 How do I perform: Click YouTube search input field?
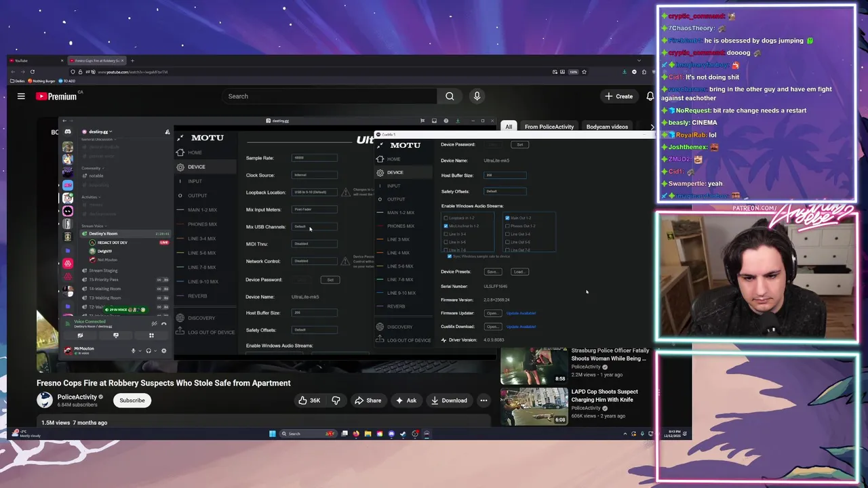pos(330,96)
